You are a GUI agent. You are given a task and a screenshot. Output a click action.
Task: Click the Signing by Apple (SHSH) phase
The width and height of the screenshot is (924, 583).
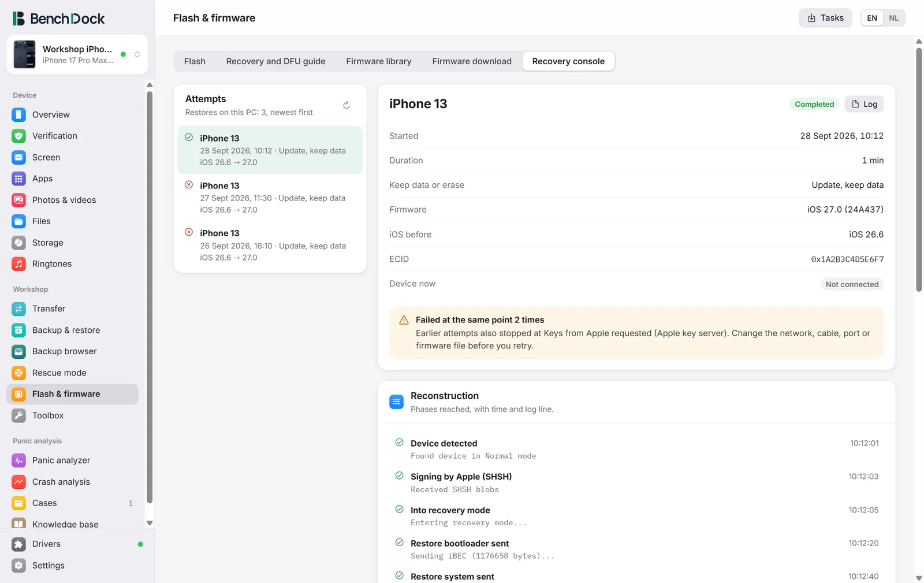636,482
